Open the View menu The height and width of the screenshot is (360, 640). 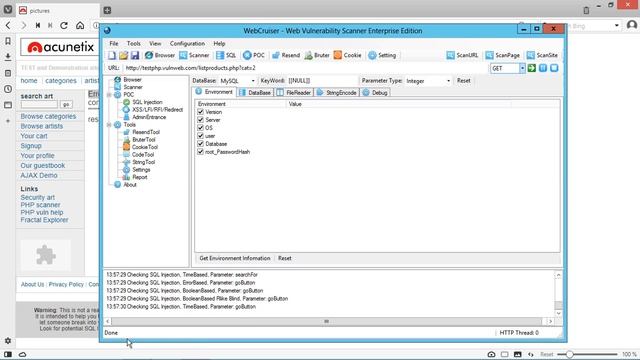[155, 43]
